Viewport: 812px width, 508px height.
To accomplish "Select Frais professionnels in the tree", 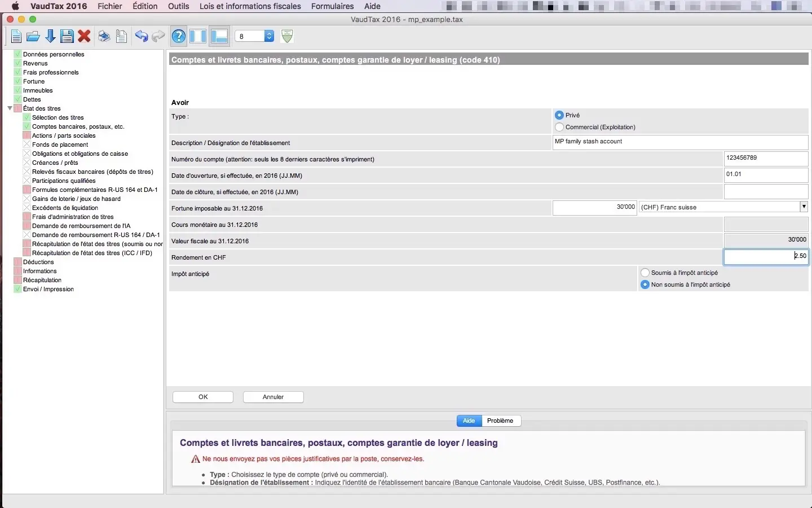I will [51, 72].
